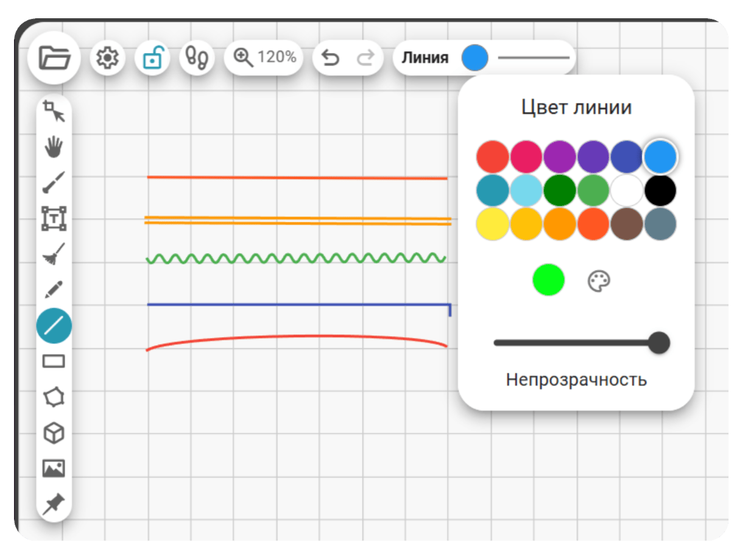Select the pushpin tool
The width and height of the screenshot is (751, 560).
(54, 505)
